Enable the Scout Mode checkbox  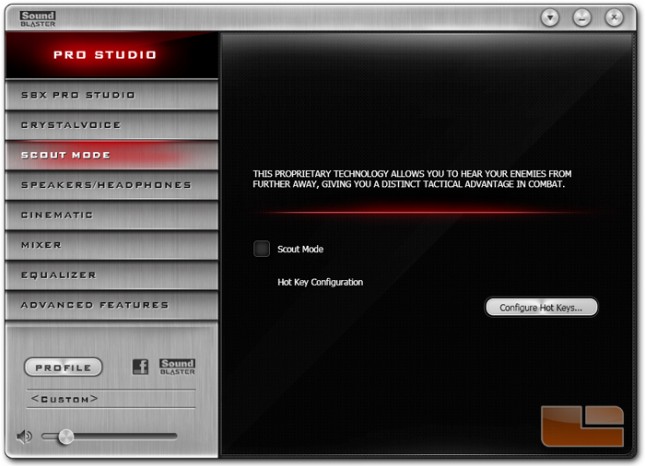262,249
